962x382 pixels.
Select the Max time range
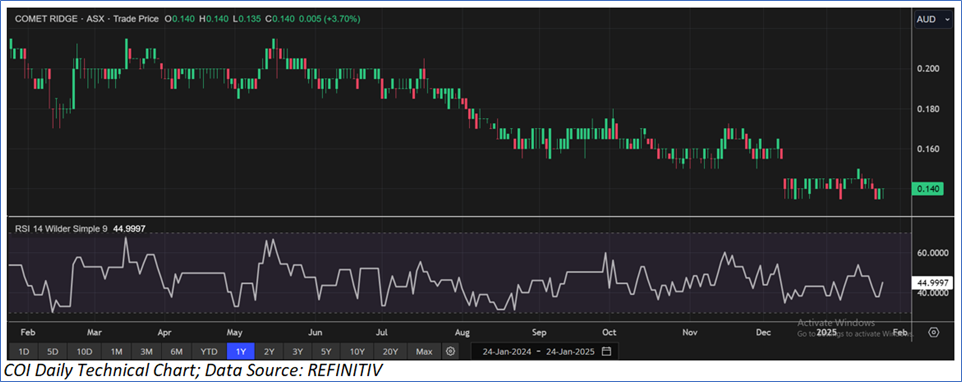click(x=423, y=351)
